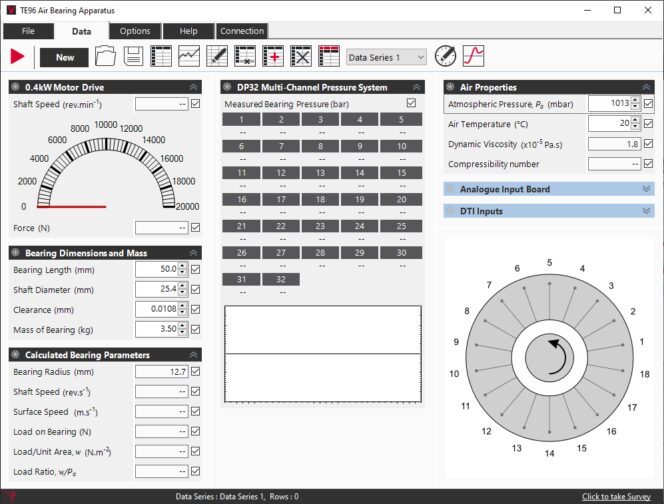This screenshot has width=664, height=504.
Task: Click the Atmospheric Pressure stepper arrows
Action: coord(635,103)
